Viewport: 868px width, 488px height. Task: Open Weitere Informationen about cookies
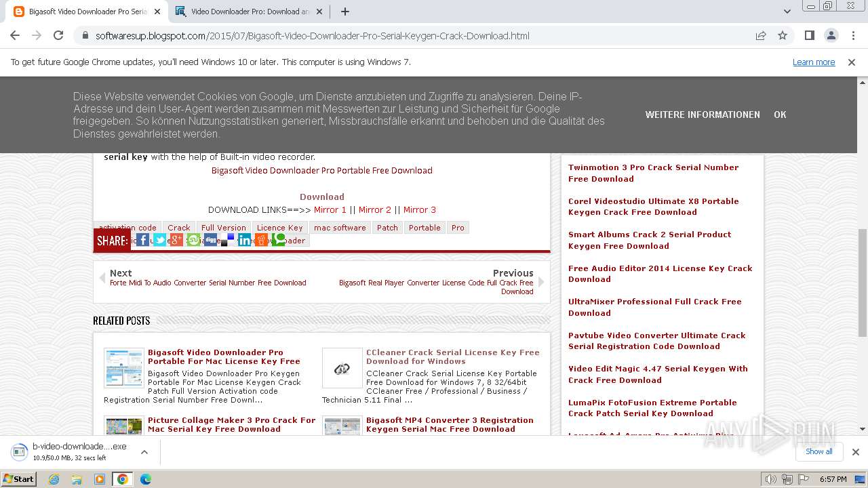click(703, 115)
